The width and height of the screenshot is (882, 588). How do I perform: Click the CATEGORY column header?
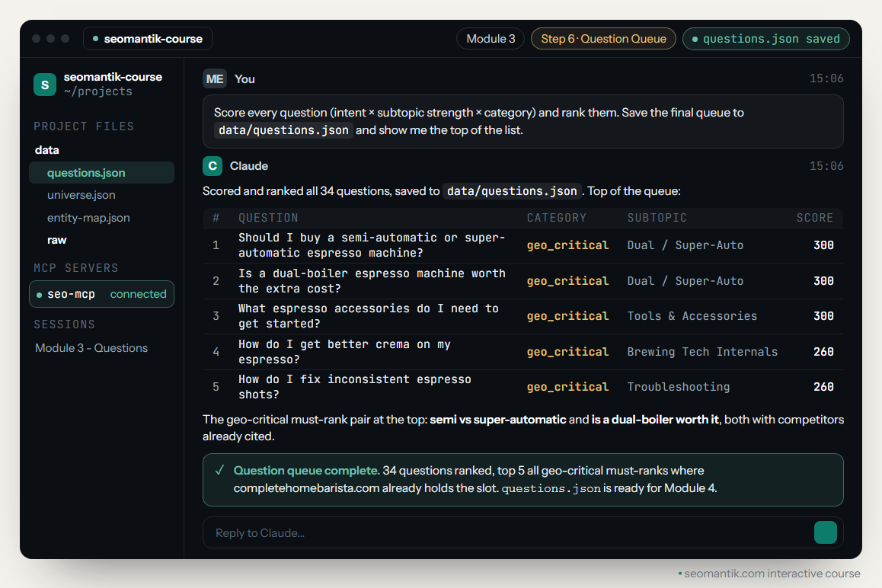tap(556, 218)
